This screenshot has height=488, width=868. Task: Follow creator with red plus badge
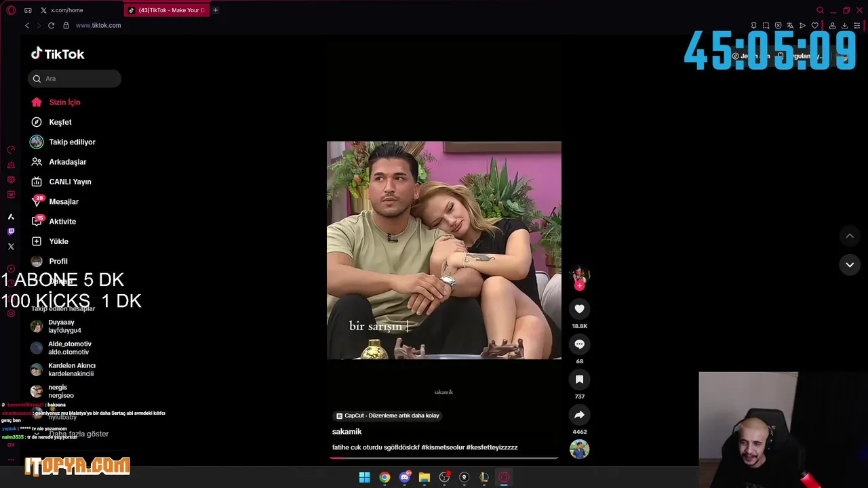coord(579,286)
